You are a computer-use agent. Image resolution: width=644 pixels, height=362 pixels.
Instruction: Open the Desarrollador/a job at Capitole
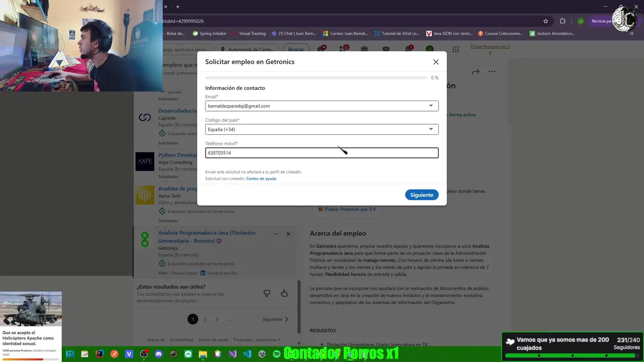pos(177,111)
